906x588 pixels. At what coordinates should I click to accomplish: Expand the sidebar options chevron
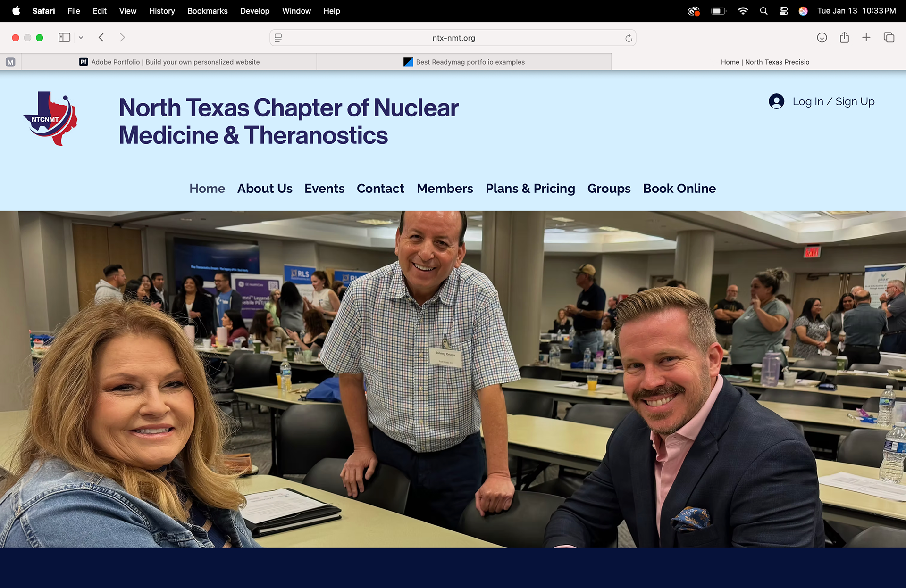coord(81,37)
